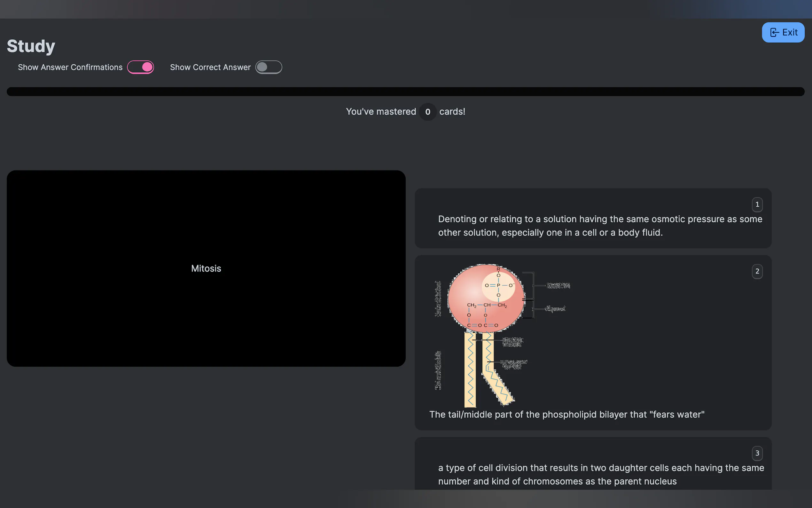Click the 'Show Correct Answer' label text
812x508 pixels.
[210, 67]
